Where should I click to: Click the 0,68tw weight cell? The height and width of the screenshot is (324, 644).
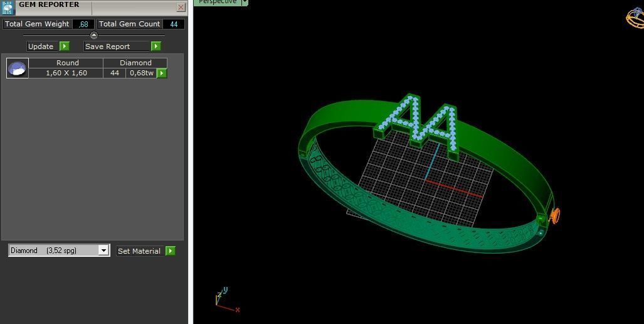(x=141, y=73)
